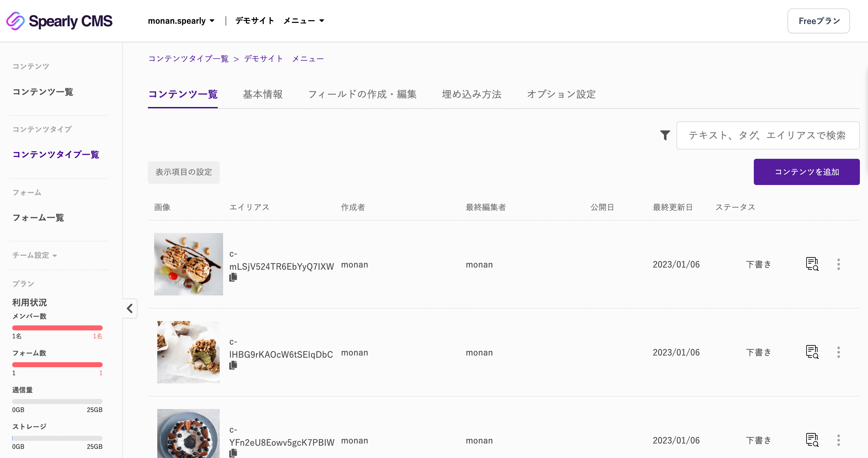Open more options for c-IHBG9rKAOcW6tSEIqDbC row
Viewport: 868px width, 458px height.
[839, 352]
